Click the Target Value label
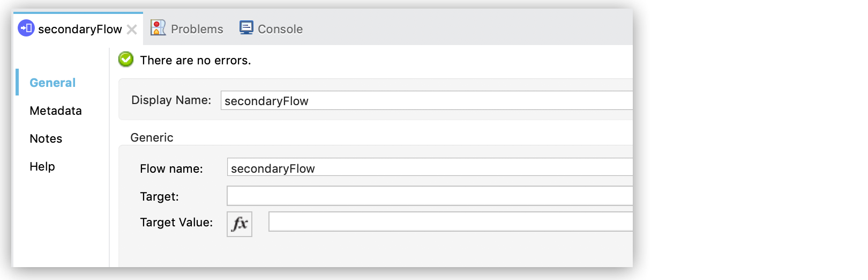Screen dimensions: 868x280 (176, 222)
